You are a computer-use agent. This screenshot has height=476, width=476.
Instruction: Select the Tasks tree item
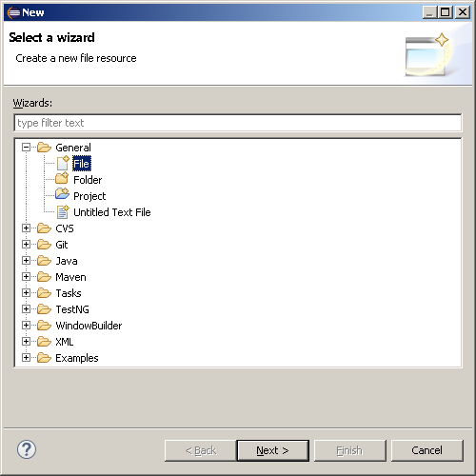tap(69, 293)
